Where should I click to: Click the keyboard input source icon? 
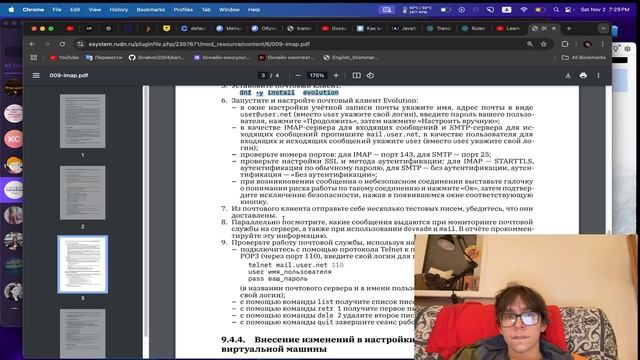[x=507, y=9]
